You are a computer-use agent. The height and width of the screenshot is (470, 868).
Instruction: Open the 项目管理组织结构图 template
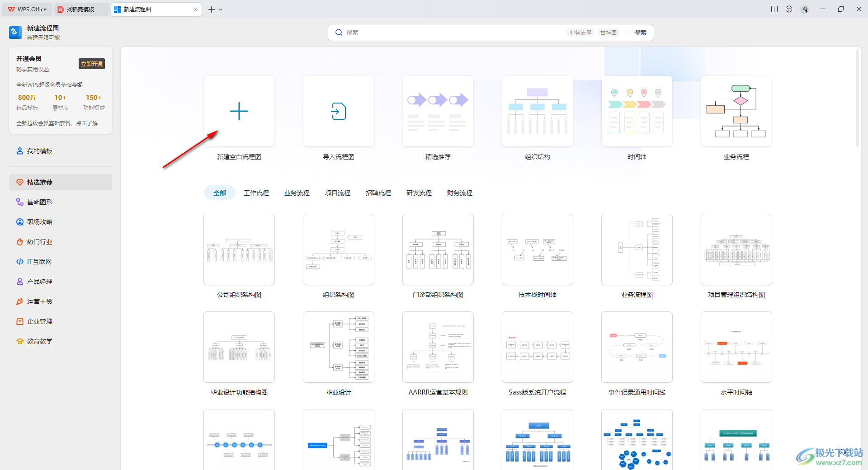click(736, 249)
